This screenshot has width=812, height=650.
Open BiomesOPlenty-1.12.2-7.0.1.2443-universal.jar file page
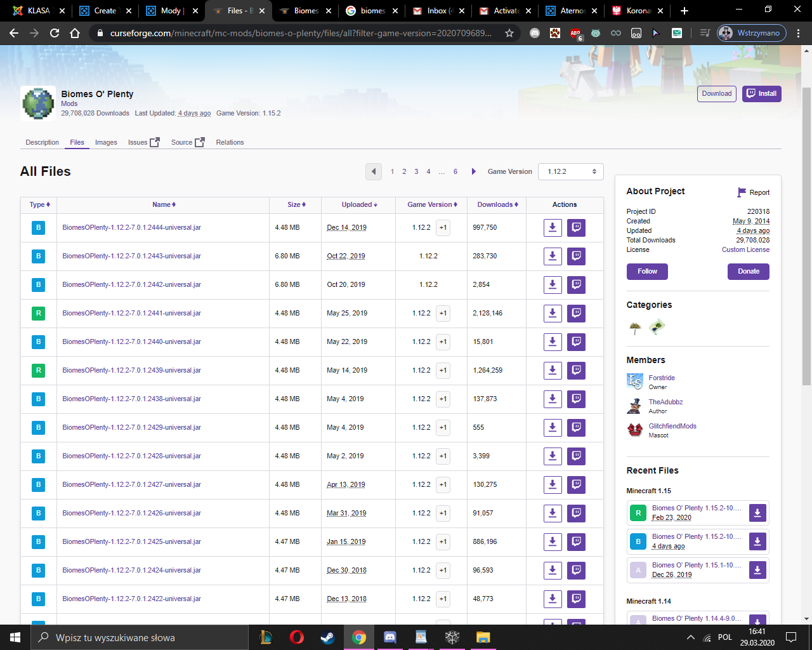pyautogui.click(x=131, y=256)
